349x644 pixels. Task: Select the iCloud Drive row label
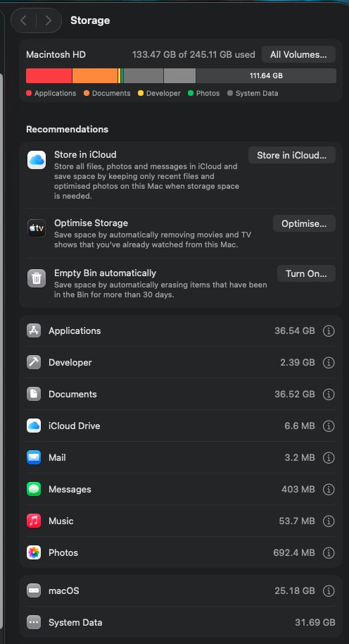click(74, 426)
